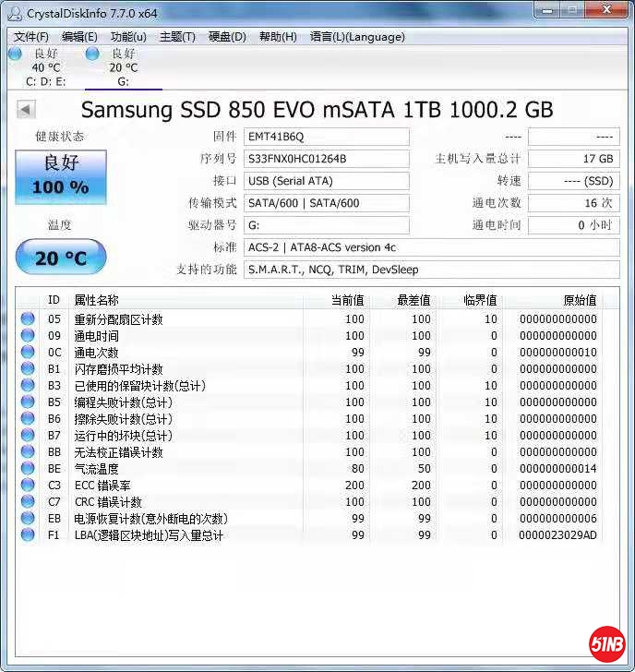Select the C: D: E: disk status orb
The height and width of the screenshot is (672, 635).
[15, 54]
